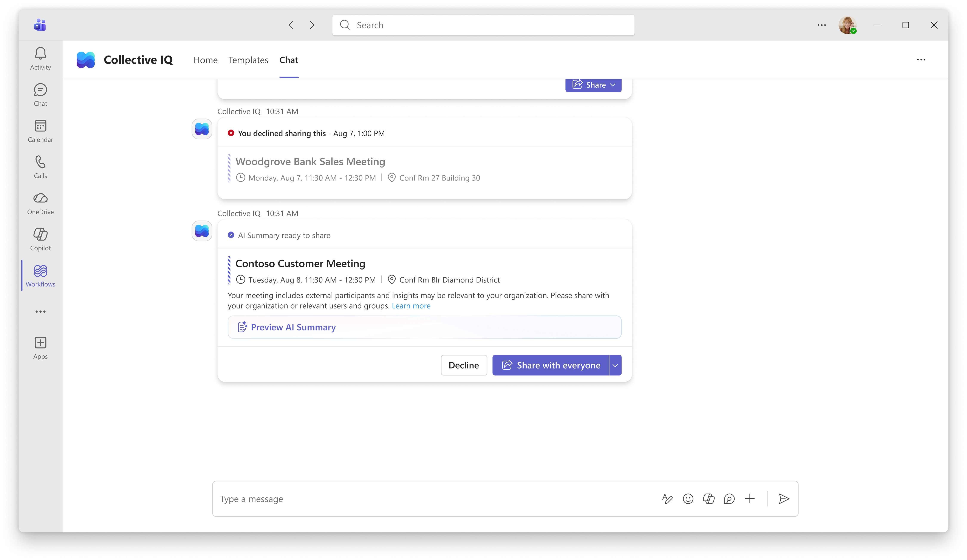Click Monday, Aug 7 meeting time

pos(312,177)
